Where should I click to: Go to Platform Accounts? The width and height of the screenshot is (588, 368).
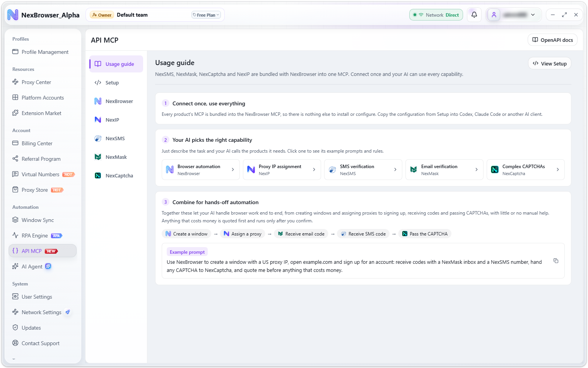(x=43, y=98)
